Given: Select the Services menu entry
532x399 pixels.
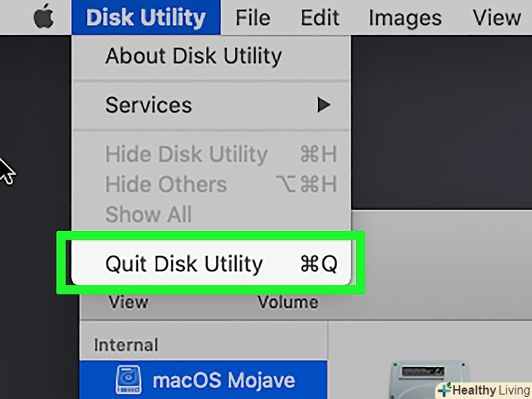Looking at the screenshot, I should (x=148, y=105).
